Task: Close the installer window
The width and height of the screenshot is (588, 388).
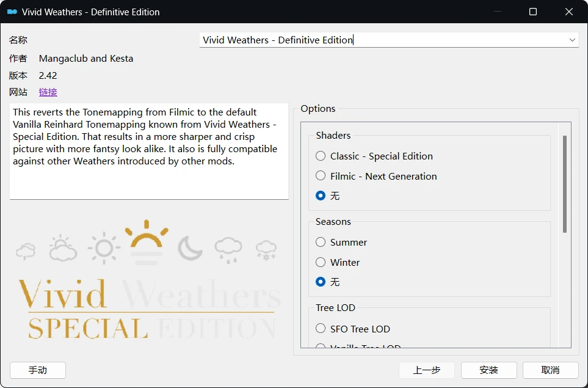Action: click(569, 12)
